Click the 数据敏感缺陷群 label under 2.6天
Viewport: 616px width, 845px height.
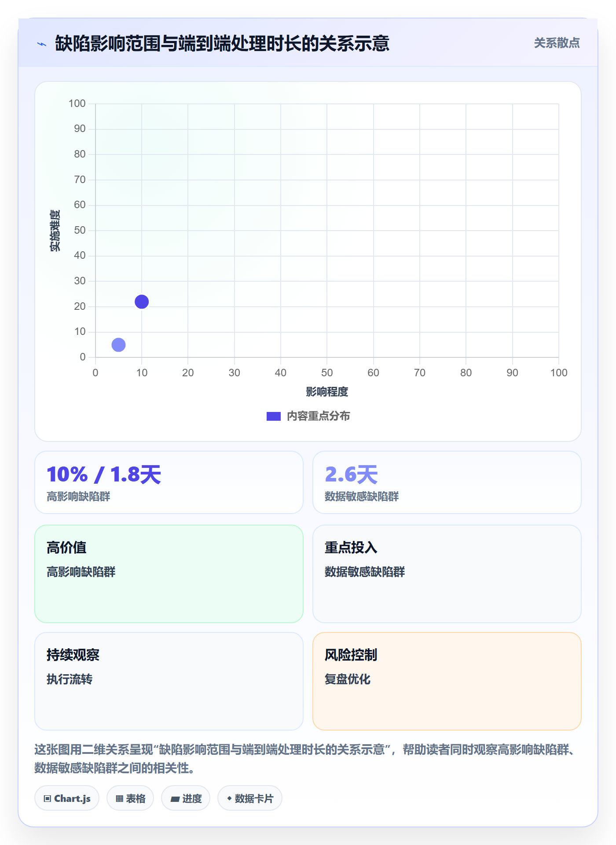pyautogui.click(x=362, y=497)
